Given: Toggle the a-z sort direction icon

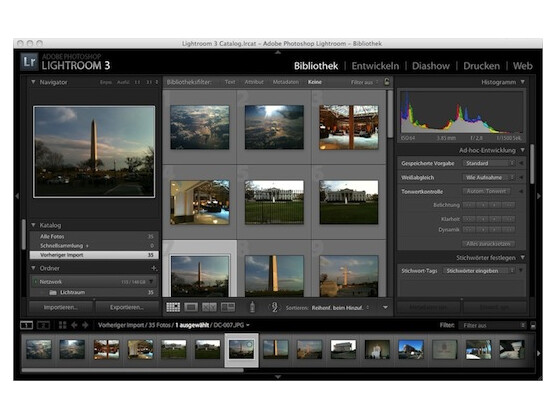Looking at the screenshot, I should [274, 307].
